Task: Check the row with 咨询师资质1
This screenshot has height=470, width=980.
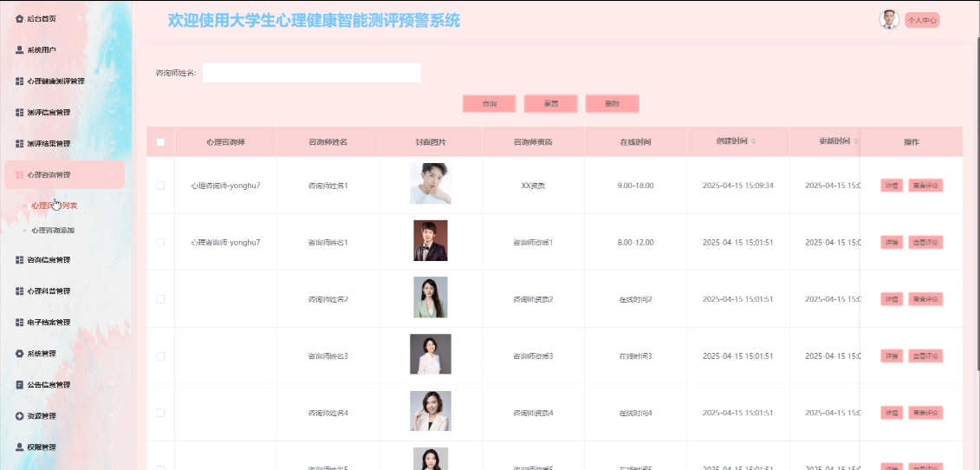Action: [160, 242]
